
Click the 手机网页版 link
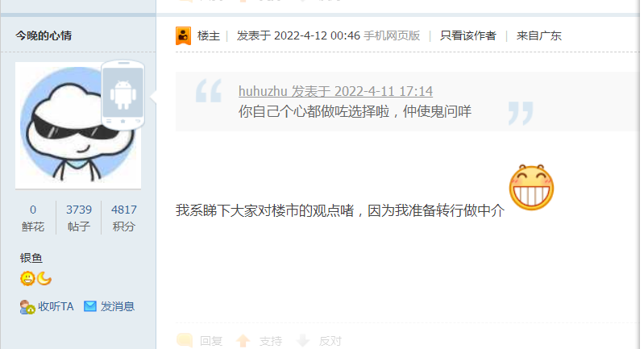click(392, 35)
